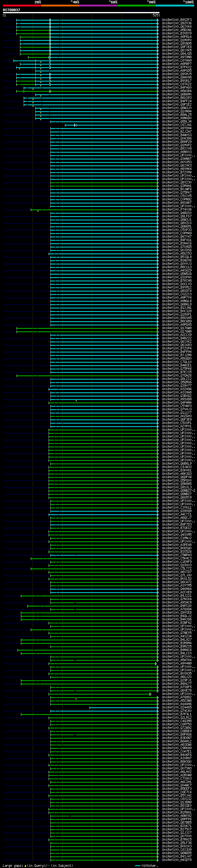Image resolution: width=197 pixels, height=868 pixels.
Task: Select hit label UniRef100_Q7NEV5
Action: click(x=176, y=633)
